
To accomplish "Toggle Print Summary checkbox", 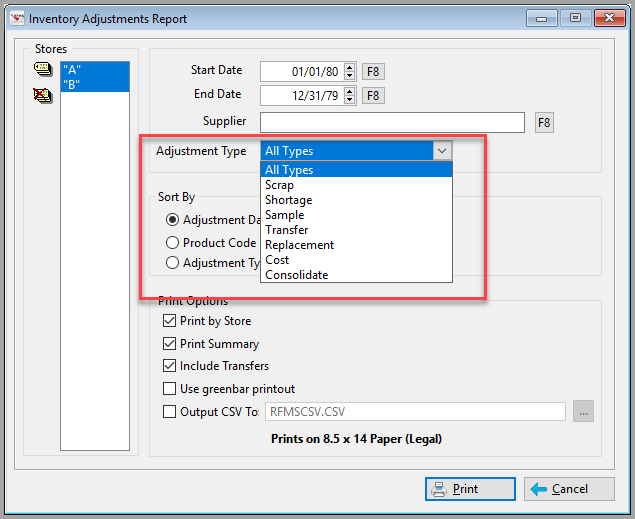I will pyautogui.click(x=169, y=343).
